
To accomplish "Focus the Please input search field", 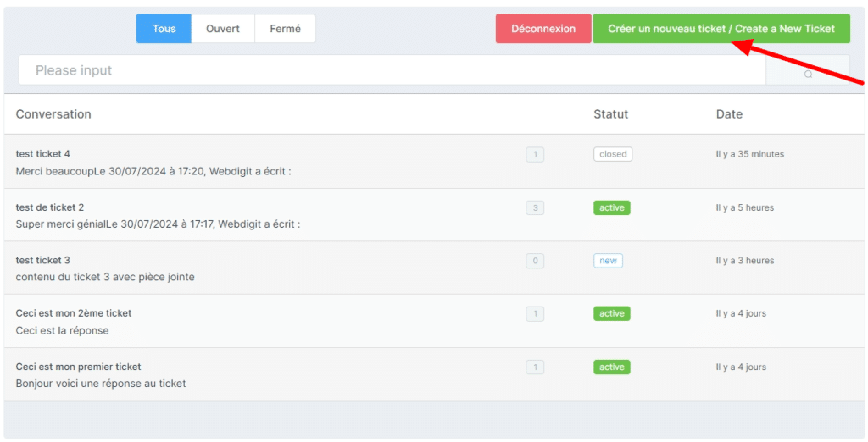I will (392, 70).
